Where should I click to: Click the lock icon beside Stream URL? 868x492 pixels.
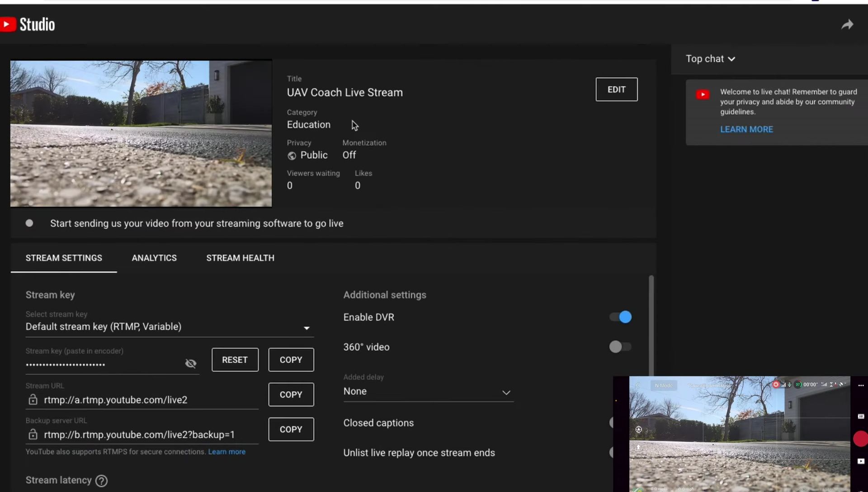pos(33,400)
